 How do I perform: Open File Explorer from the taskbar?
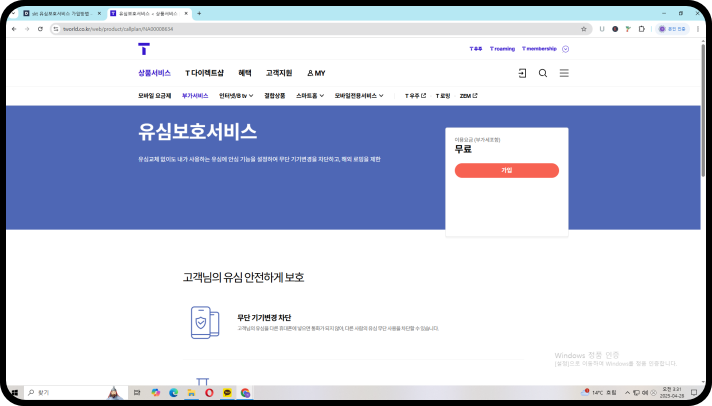[x=192, y=392]
